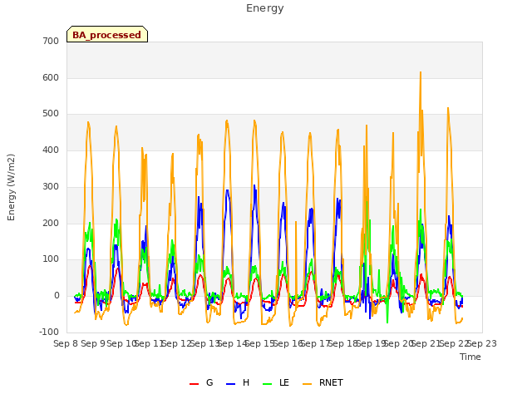Click the red G legend swatch
The image size is (532, 399).
click(x=194, y=384)
